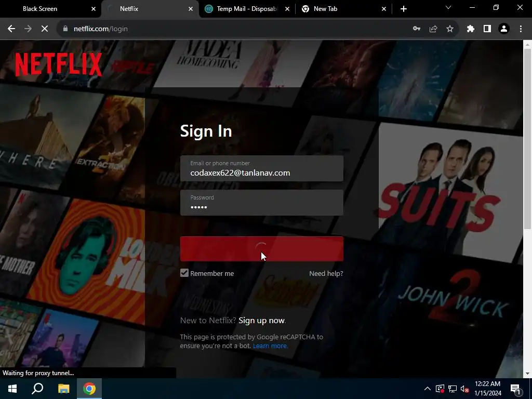Viewport: 532px width, 399px height.
Task: Click Chrome icon in taskbar
Action: click(x=89, y=389)
